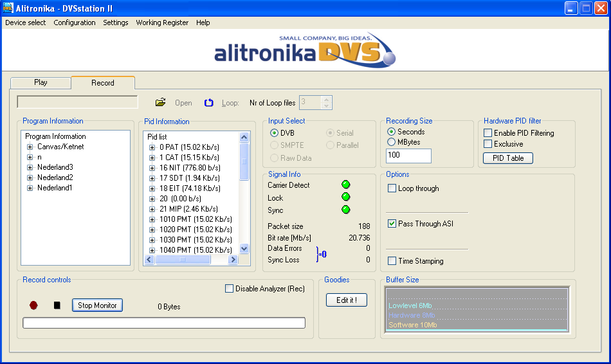Check Disable Analyzer (Rec) box
Viewport: 611px width, 364px height.
click(x=229, y=288)
